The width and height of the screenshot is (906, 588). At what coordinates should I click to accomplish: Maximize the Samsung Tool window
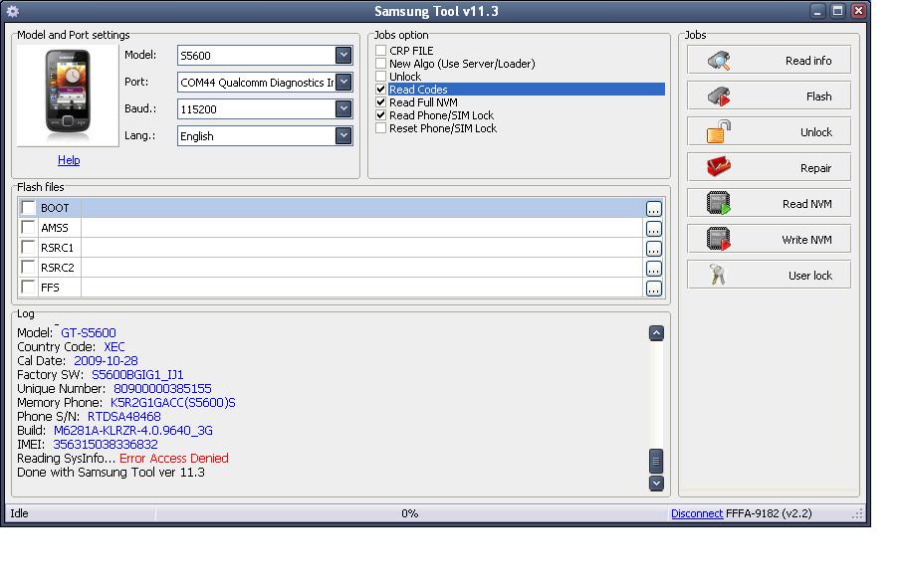(837, 11)
